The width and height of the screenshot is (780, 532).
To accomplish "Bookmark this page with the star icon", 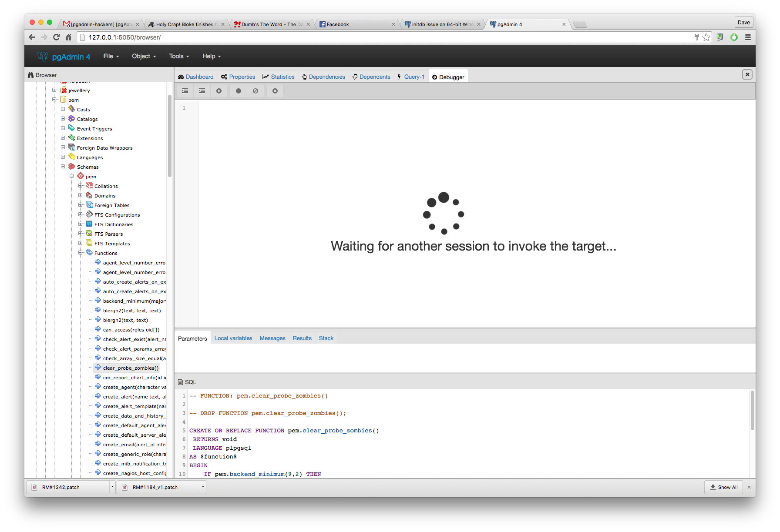I will click(x=706, y=37).
